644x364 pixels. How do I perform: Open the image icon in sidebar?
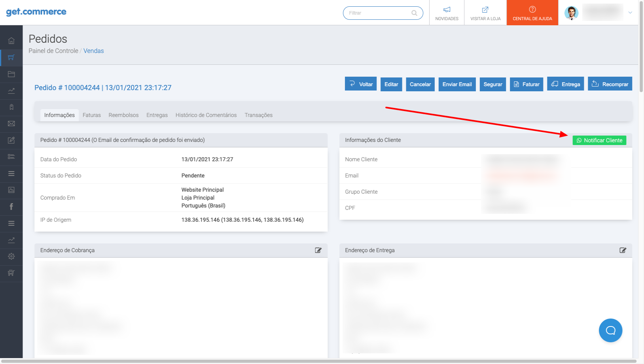coord(11,190)
